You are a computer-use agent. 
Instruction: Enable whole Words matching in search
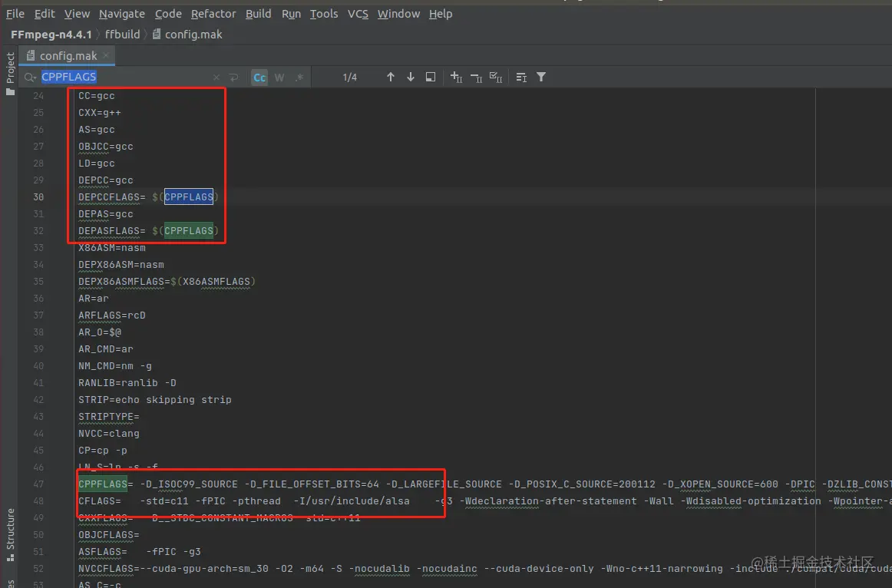click(279, 77)
